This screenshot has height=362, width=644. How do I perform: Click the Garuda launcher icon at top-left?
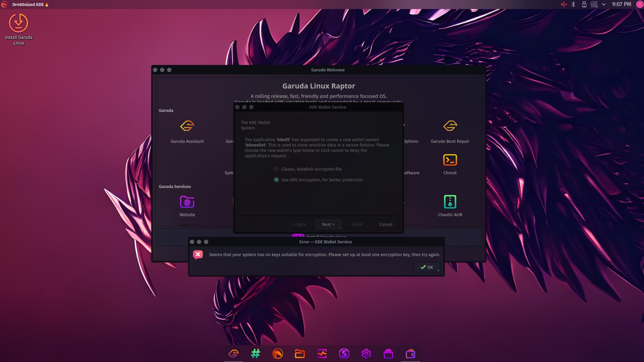pos(4,4)
